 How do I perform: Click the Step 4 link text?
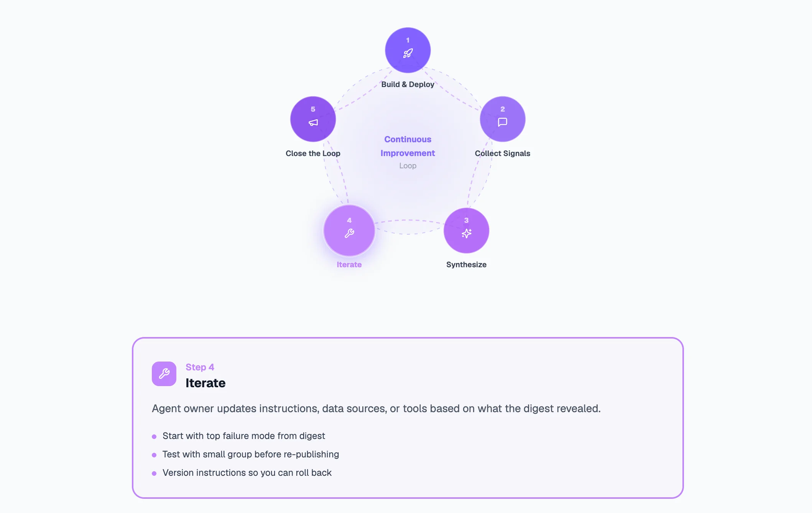tap(200, 367)
